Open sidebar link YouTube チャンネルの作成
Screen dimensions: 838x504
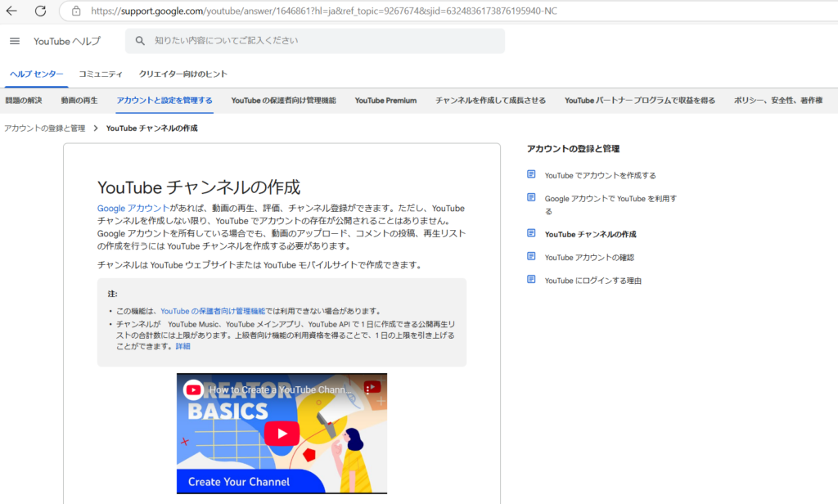(x=590, y=234)
